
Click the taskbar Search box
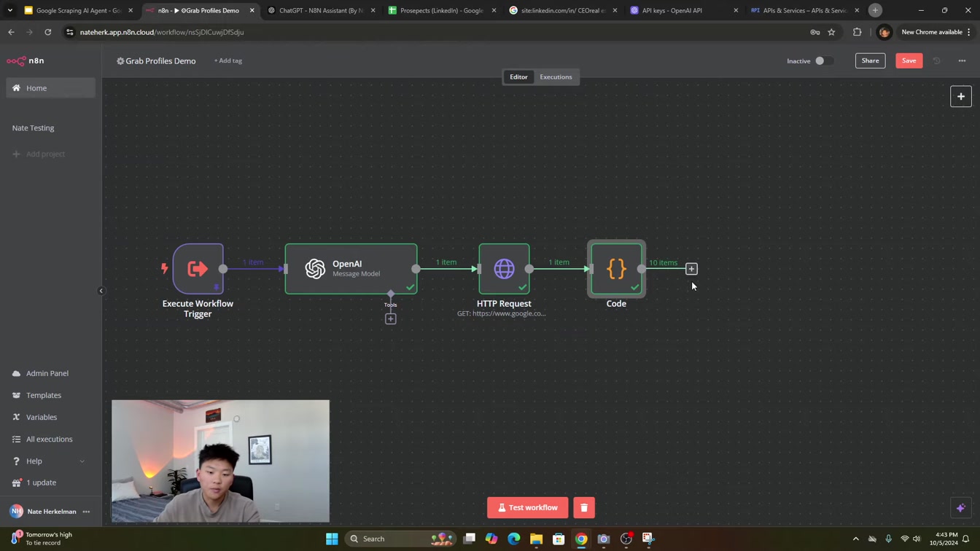coord(400,539)
